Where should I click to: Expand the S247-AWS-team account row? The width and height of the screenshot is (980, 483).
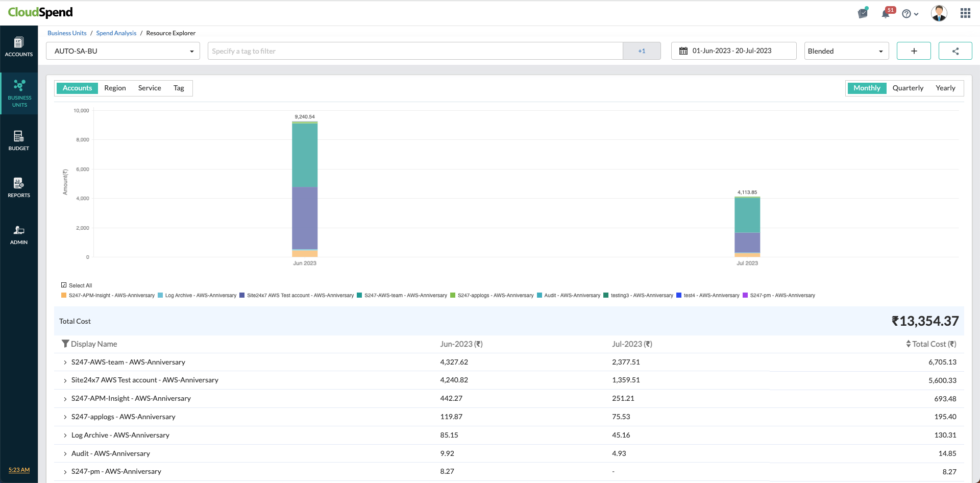(x=65, y=363)
